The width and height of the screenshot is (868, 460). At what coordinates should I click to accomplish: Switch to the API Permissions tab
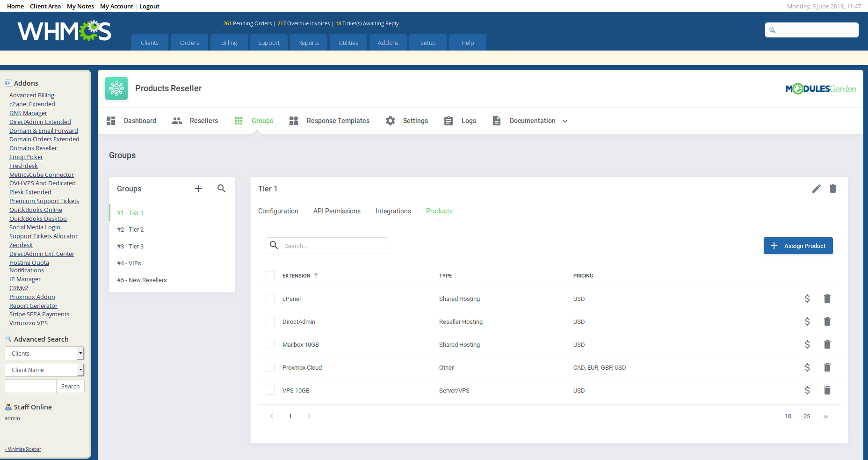(337, 211)
